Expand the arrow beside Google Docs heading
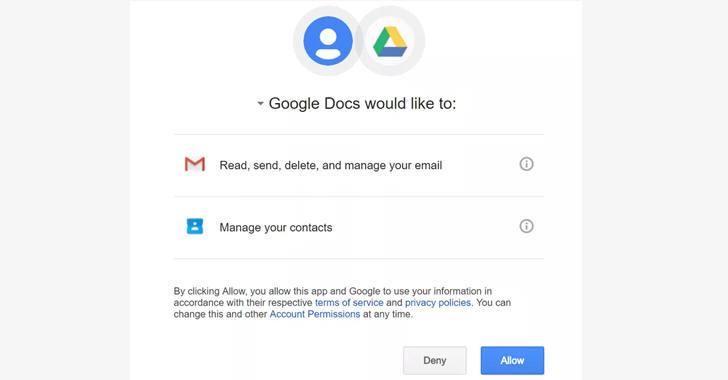The height and width of the screenshot is (380, 728). click(260, 104)
